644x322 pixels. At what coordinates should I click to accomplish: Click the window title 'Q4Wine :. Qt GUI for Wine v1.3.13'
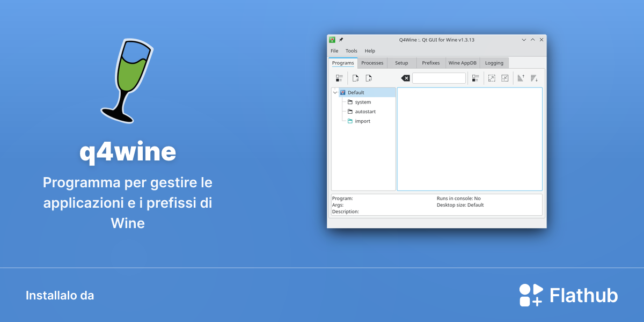point(437,40)
